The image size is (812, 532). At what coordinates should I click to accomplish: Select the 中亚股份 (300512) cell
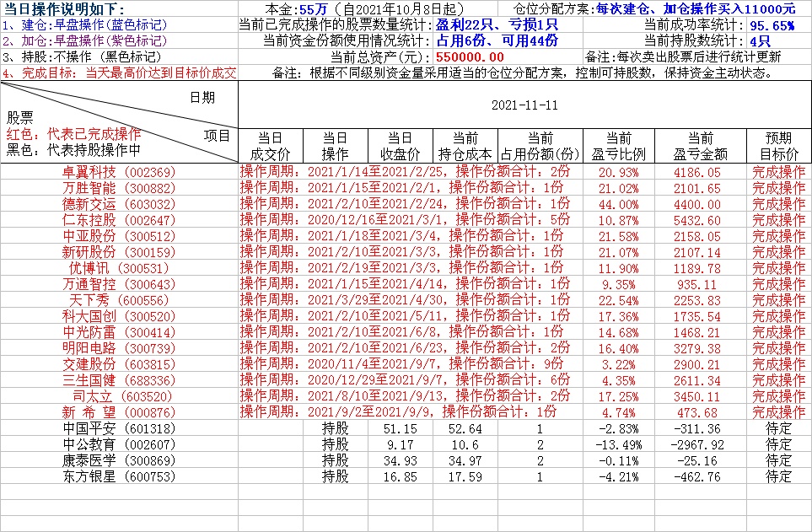pos(119,236)
